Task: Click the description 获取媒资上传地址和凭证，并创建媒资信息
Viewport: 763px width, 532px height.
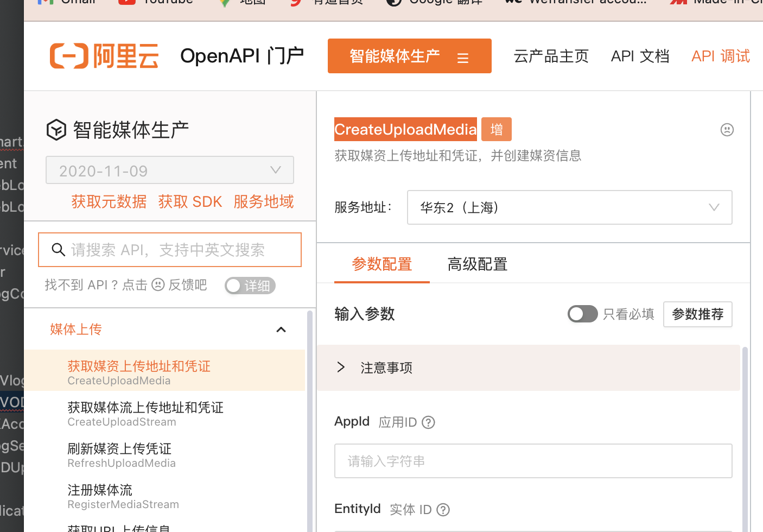Action: 458,156
